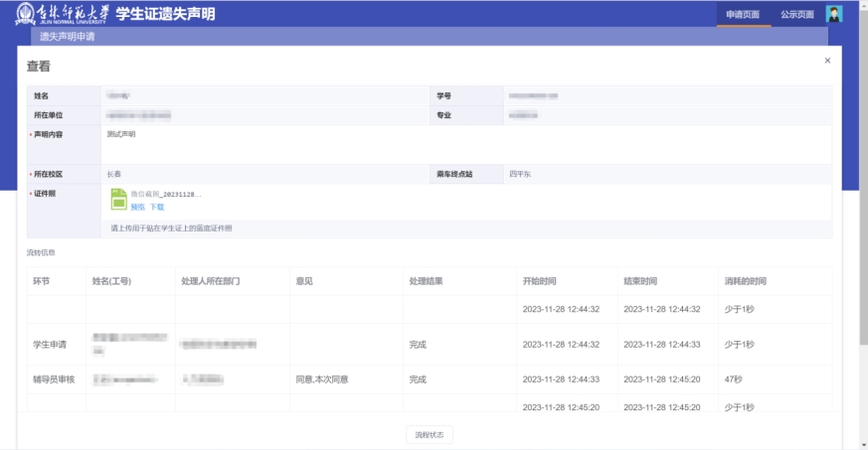Click the 处理结果 column header
Image resolution: width=868 pixels, height=450 pixels.
(x=424, y=281)
